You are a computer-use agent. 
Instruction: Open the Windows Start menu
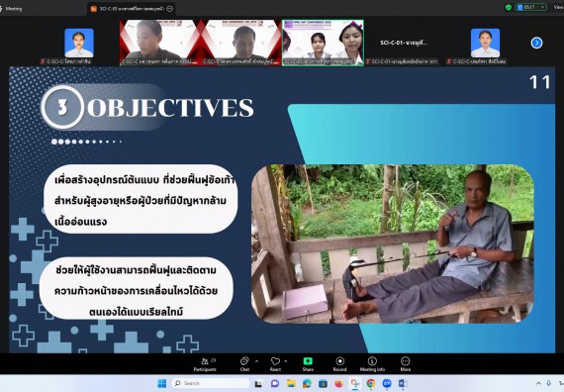[162, 384]
